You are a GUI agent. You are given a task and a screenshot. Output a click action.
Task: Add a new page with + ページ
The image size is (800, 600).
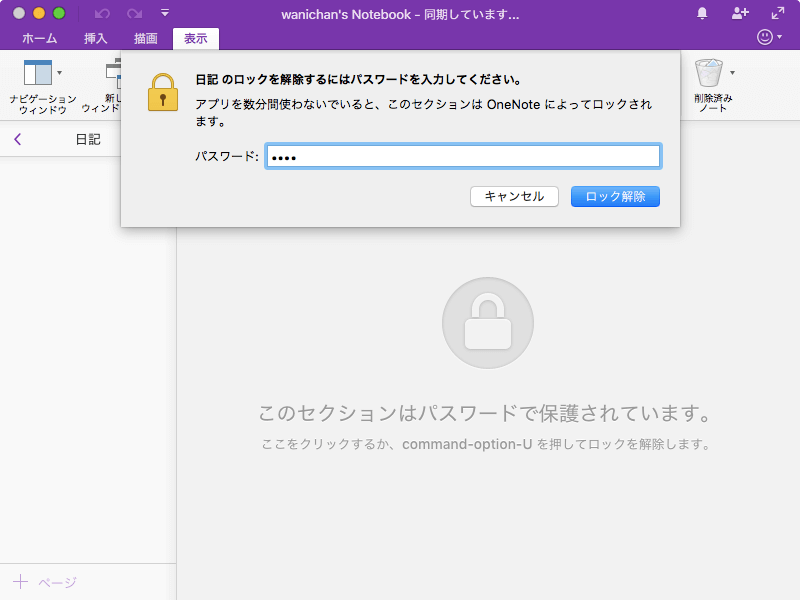(x=45, y=582)
